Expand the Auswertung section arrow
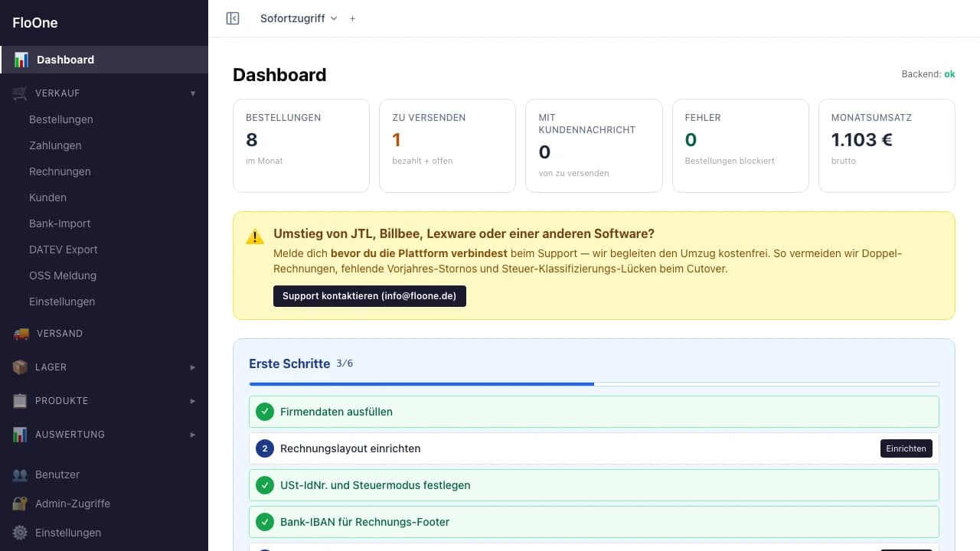The width and height of the screenshot is (980, 551). point(193,435)
